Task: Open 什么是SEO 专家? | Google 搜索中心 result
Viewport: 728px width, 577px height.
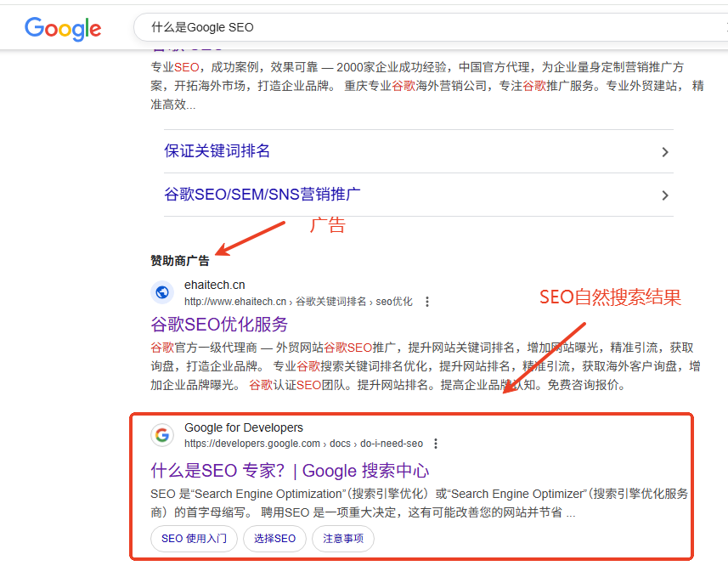Action: (x=290, y=471)
